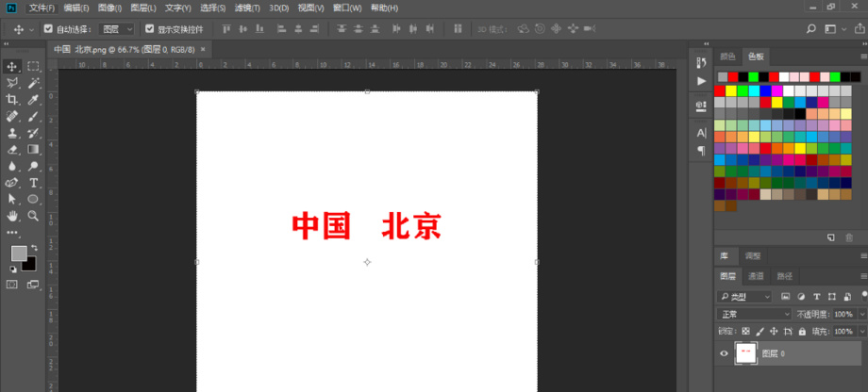Viewport: 868px width, 392px height.
Task: Toggle lock image pixels brush icon
Action: (x=760, y=331)
